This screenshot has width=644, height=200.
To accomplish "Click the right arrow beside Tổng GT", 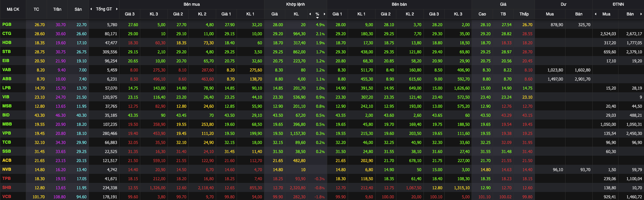I will (117, 9).
